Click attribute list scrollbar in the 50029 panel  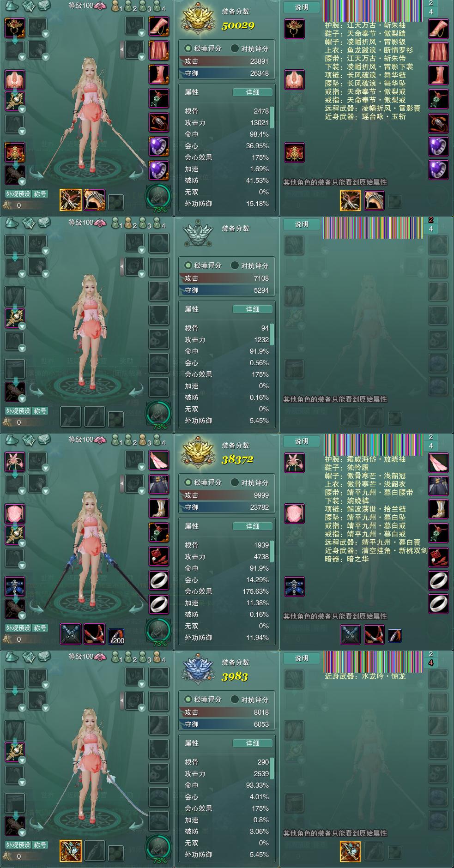point(272,117)
